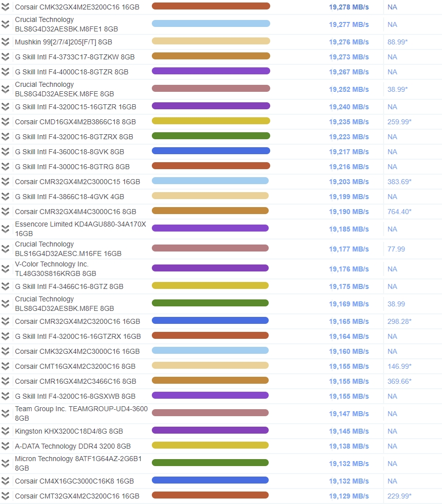Viewport: 442px width, 504px height.
Task: Expand the G Skill F4-4000C18-8GTZR row chevron
Action: [5, 72]
